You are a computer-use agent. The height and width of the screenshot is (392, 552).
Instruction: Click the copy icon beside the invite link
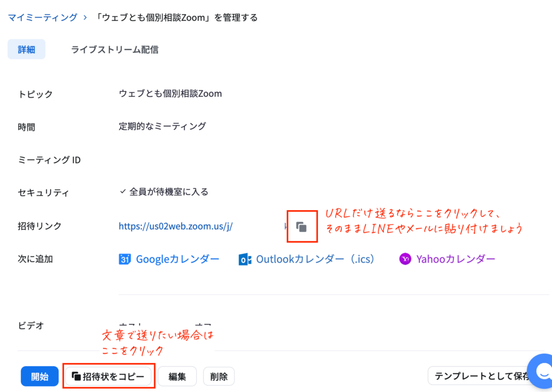[x=302, y=227]
